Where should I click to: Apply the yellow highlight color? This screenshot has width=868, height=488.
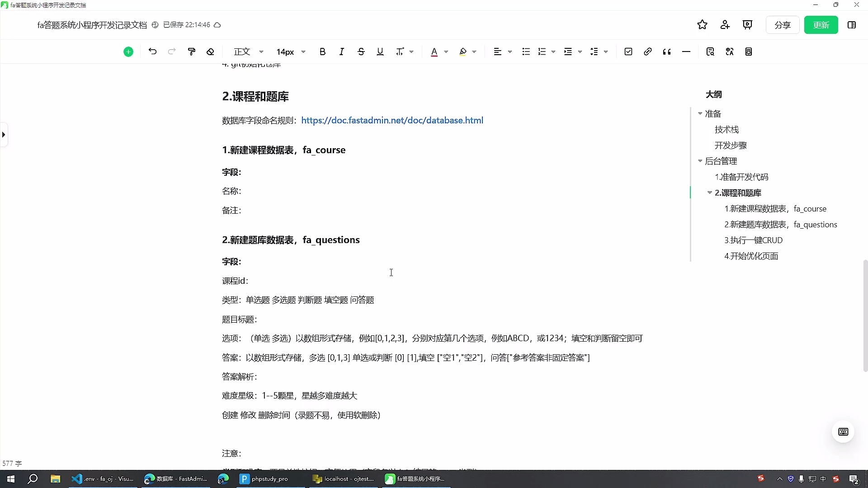[x=463, y=52]
